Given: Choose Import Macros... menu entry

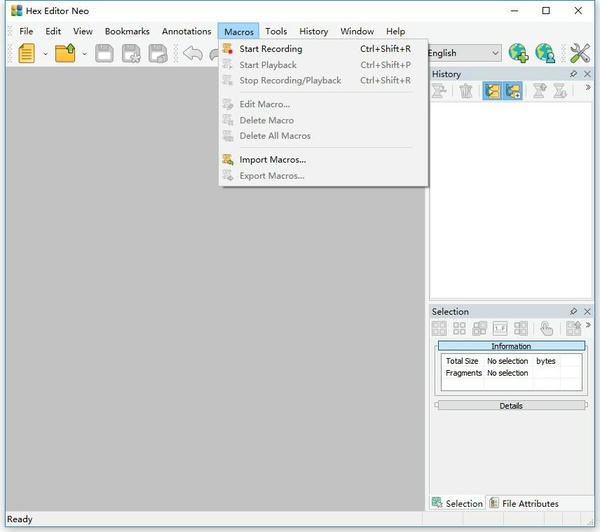Looking at the screenshot, I should [323, 160].
